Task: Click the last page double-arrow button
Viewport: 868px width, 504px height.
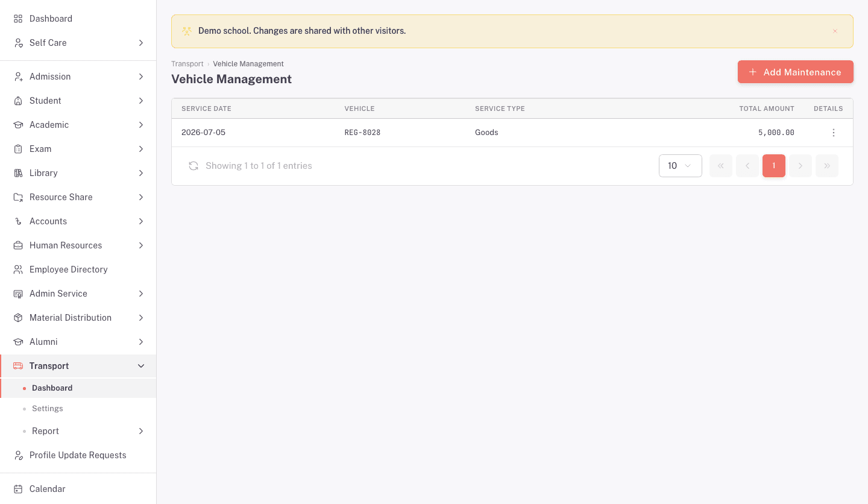Action: point(827,166)
